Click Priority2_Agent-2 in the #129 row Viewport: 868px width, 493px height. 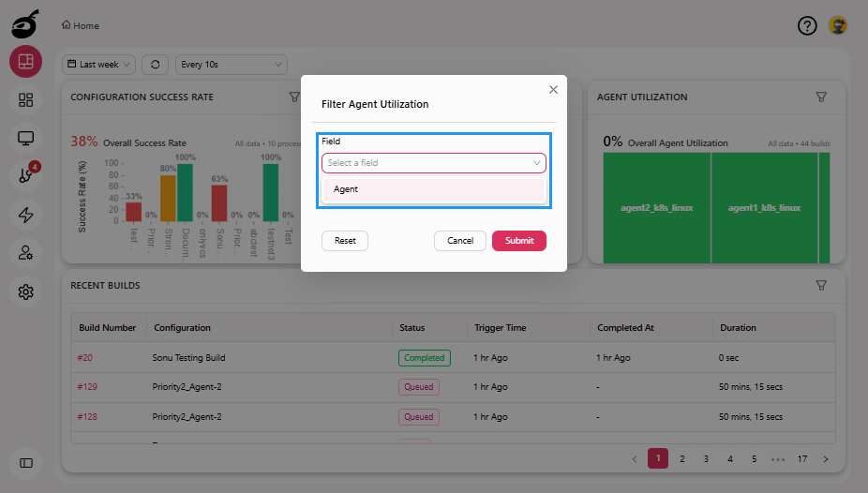pyautogui.click(x=187, y=387)
